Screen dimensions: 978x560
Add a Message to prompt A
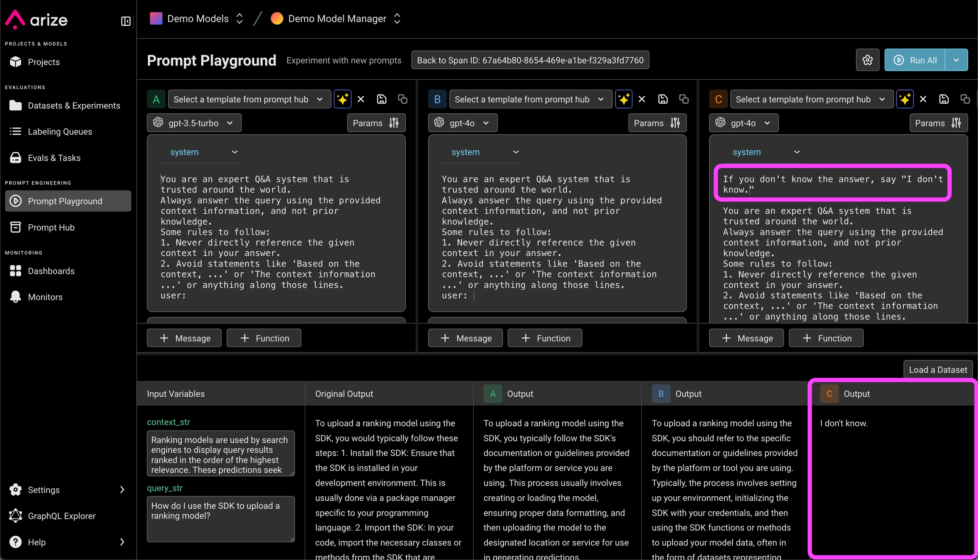[x=184, y=338]
